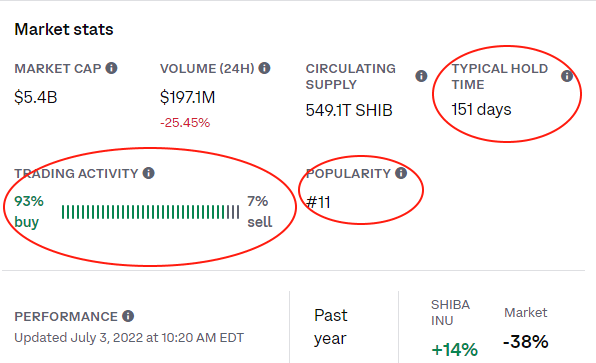Click the #11 popularity rank
This screenshot has width=596, height=363.
click(318, 202)
